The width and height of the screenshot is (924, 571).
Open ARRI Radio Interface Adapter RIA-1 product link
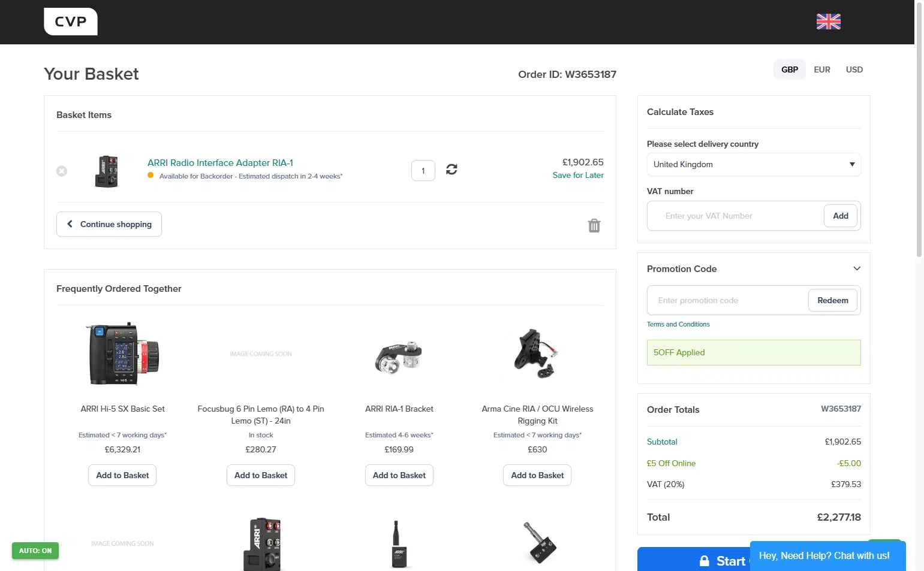220,162
